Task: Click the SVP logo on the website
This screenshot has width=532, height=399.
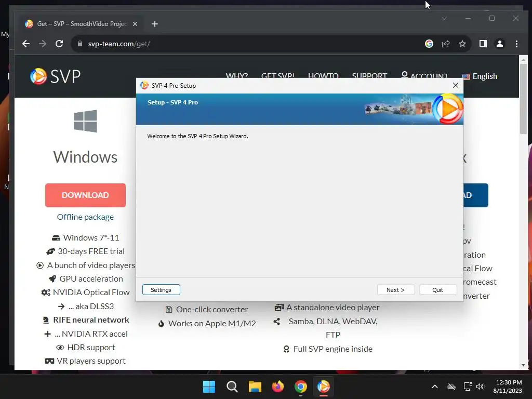Action: (x=55, y=76)
